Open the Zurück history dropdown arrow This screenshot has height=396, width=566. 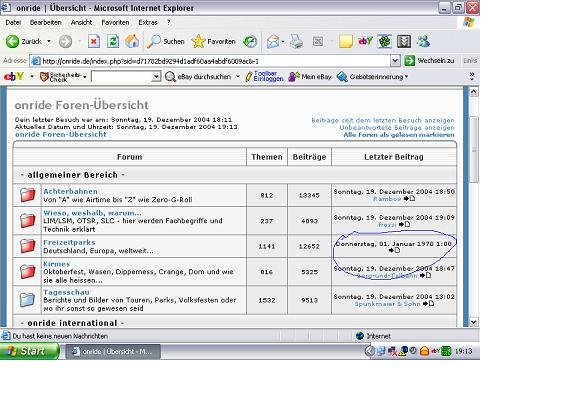[x=49, y=41]
